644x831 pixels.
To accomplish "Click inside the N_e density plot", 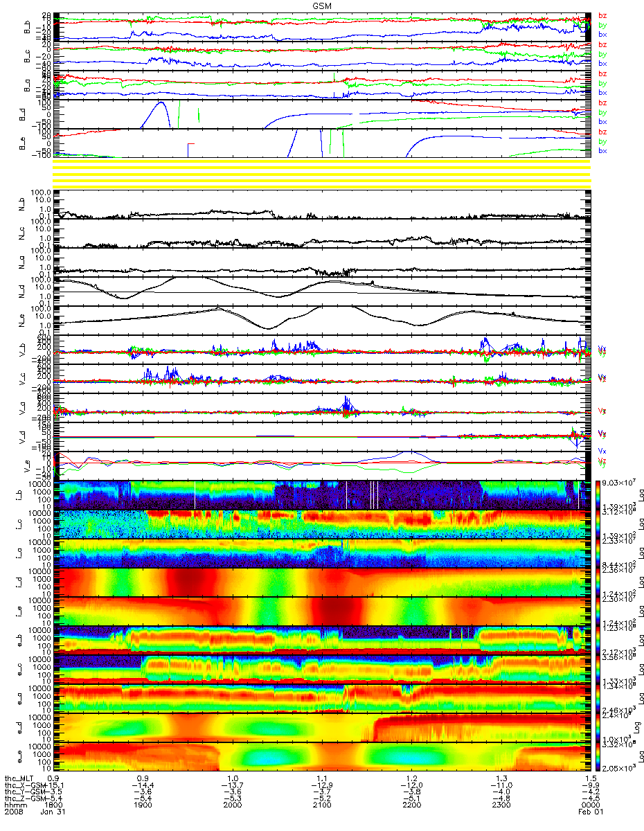I will [x=321, y=319].
